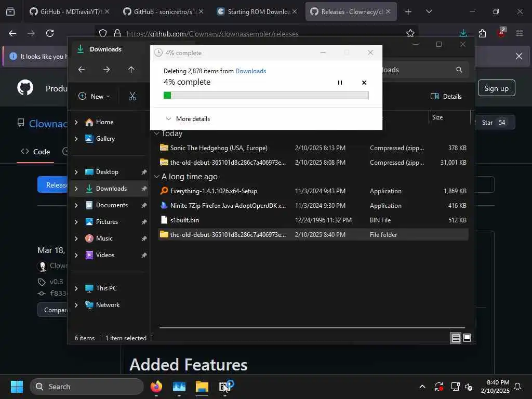Select the 31,001 KB the-old-debut zip file
Screen dimensions: 532x399
[313, 163]
